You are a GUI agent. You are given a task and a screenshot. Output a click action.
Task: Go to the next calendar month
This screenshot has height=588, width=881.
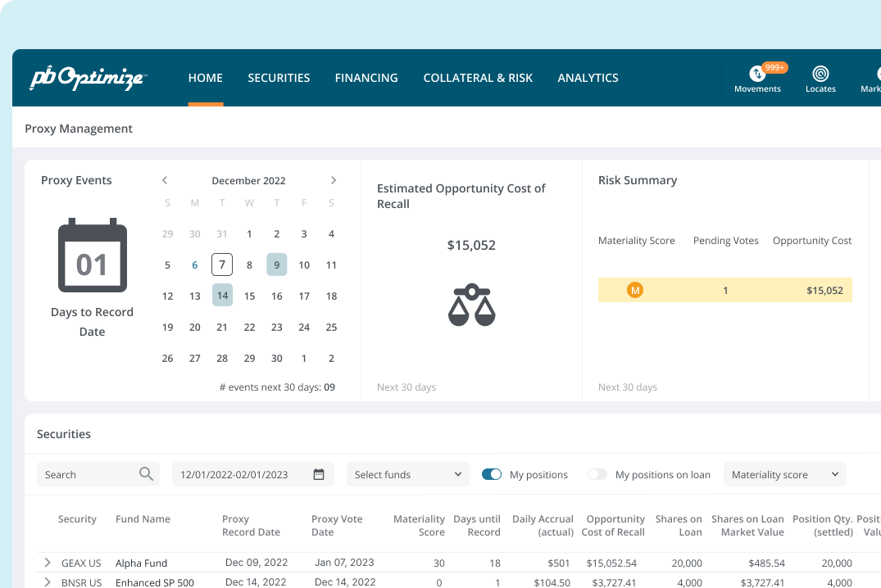click(x=333, y=180)
